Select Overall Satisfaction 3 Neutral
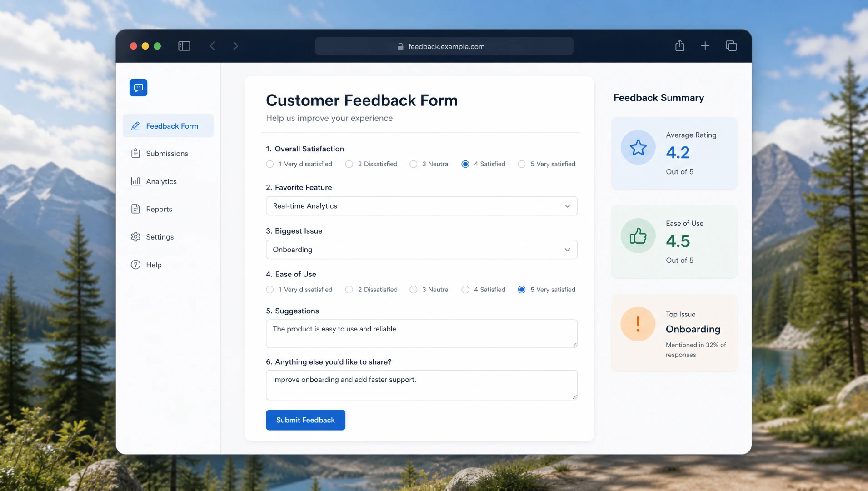Screen dimensions: 868x491 click(x=414, y=164)
